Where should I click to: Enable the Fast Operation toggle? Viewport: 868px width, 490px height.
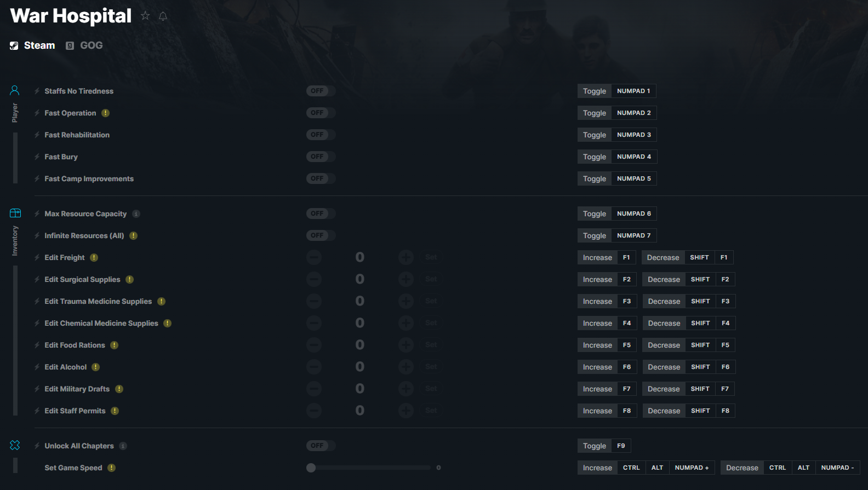tap(321, 113)
